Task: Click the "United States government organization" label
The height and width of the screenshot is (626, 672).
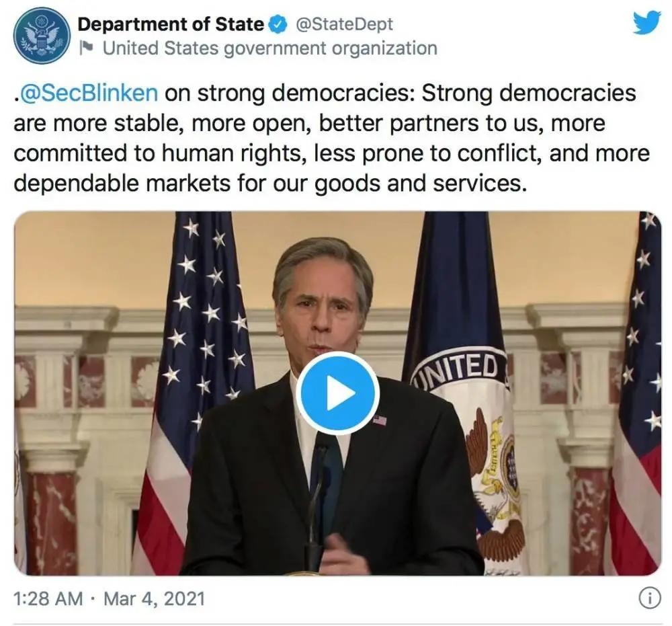Action: tap(269, 48)
